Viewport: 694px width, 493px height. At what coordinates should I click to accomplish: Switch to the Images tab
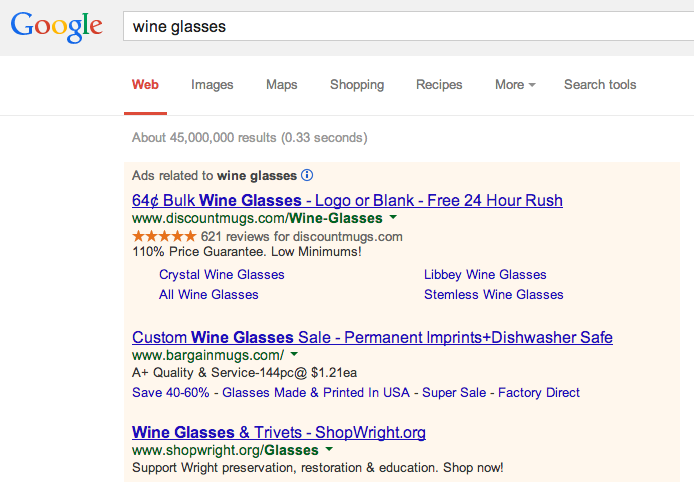coord(212,85)
